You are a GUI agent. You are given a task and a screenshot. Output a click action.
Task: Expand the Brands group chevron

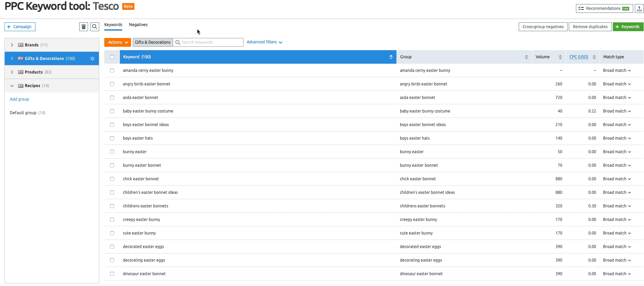(12, 45)
